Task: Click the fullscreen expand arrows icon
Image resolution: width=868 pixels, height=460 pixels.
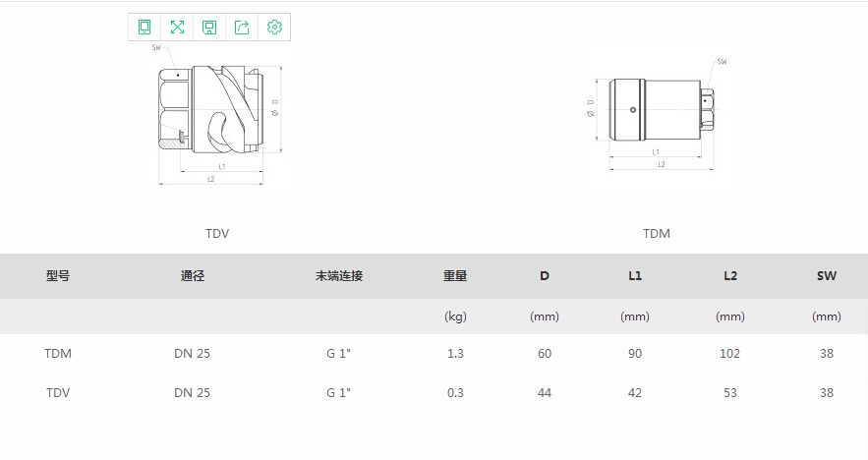Action: tap(177, 28)
